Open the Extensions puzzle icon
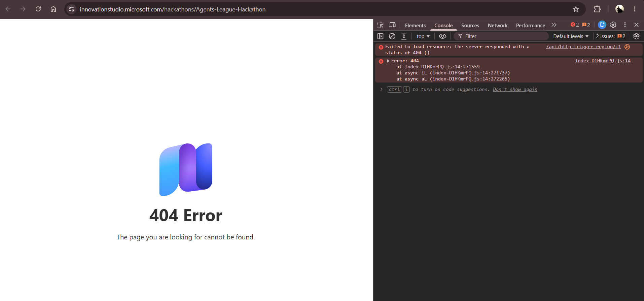644x301 pixels. tap(597, 9)
